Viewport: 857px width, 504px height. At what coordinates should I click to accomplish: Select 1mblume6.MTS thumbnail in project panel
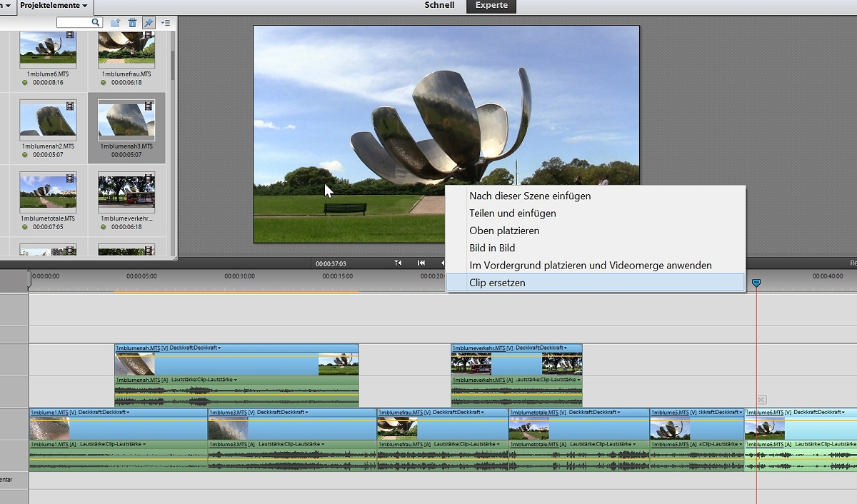click(x=48, y=50)
